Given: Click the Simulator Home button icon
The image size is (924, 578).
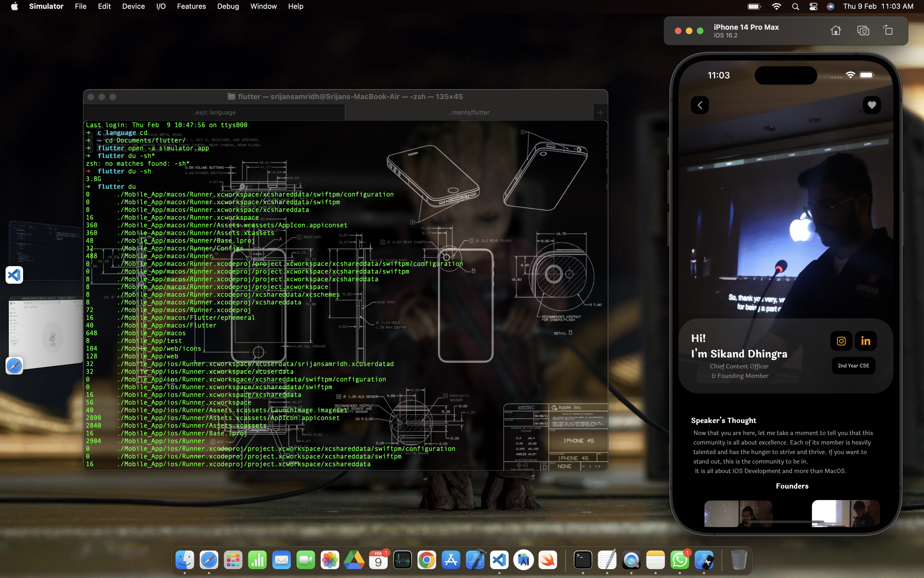Looking at the screenshot, I should pos(836,31).
